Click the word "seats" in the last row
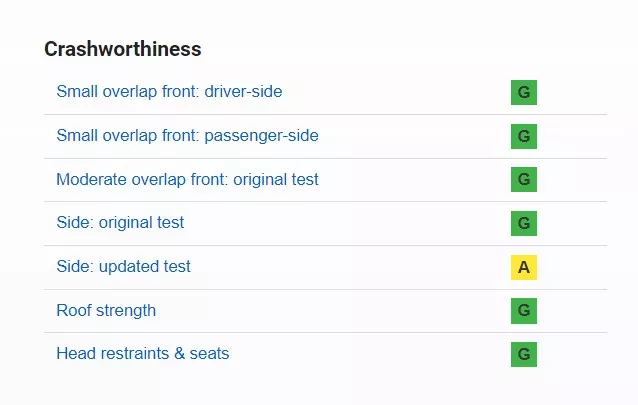 pyautogui.click(x=208, y=353)
